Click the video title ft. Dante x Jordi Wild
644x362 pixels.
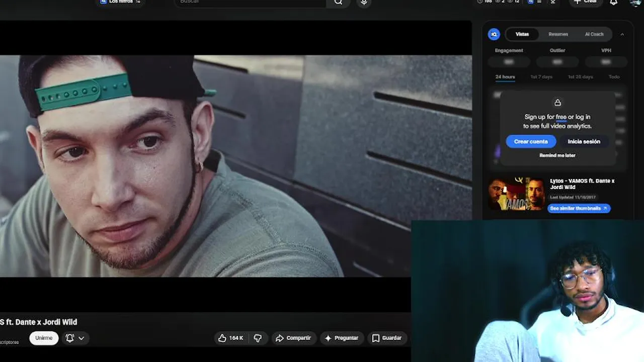(x=39, y=322)
